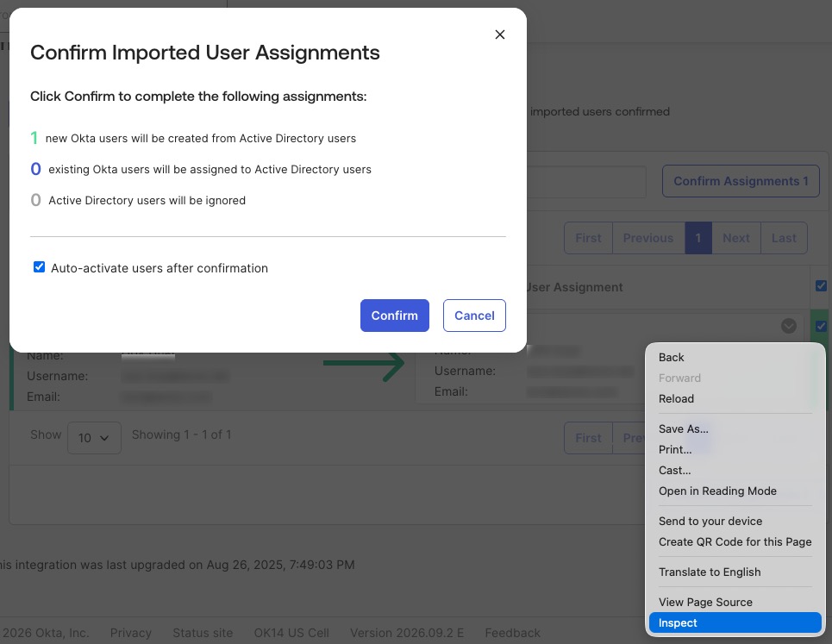Viewport: 832px width, 644px height.
Task: Choose Inspect in the context menu
Action: 735,623
